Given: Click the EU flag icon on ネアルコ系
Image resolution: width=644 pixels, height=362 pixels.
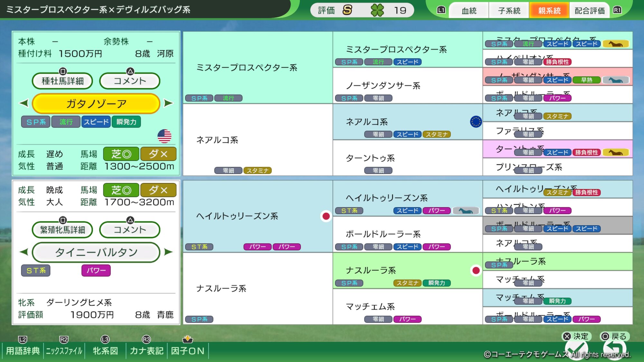Looking at the screenshot, I should 476,122.
